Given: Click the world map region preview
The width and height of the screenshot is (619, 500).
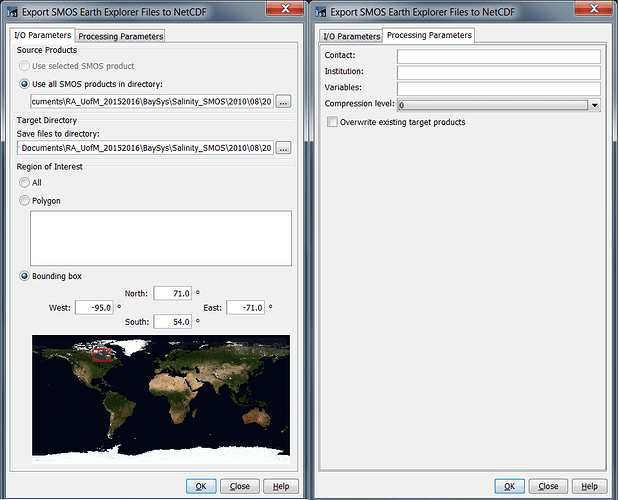Looking at the screenshot, I should pyautogui.click(x=161, y=399).
